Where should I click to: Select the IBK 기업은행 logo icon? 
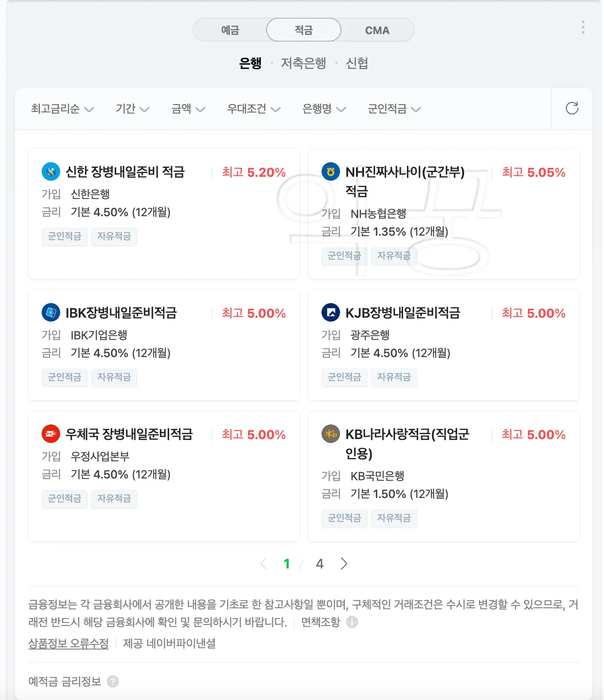(x=50, y=312)
